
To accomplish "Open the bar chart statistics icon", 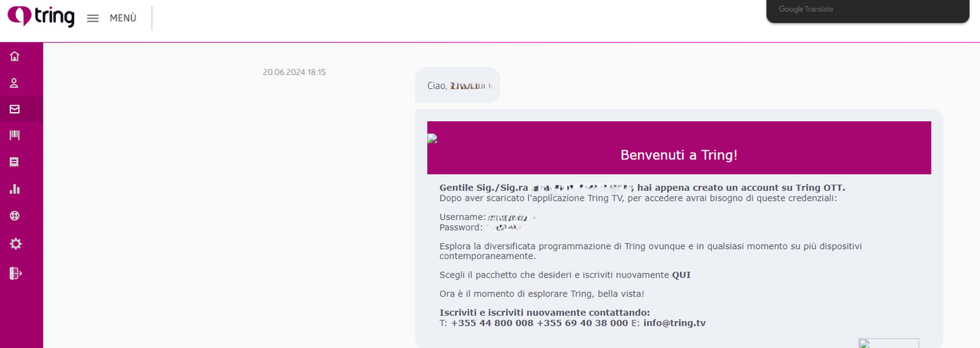I will point(15,189).
